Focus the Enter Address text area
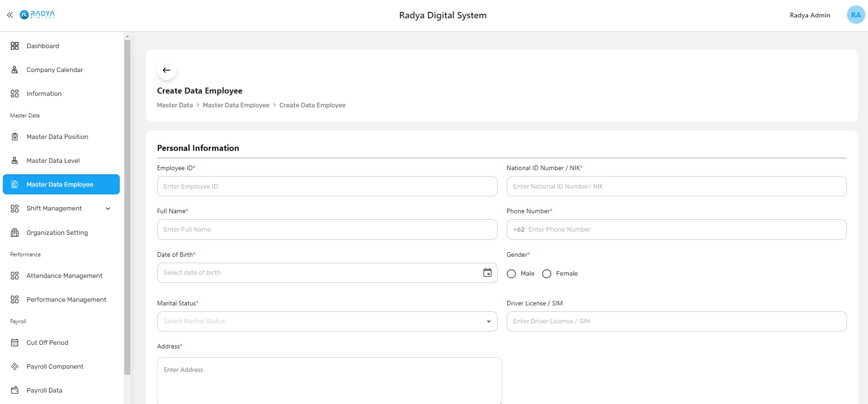868x404 pixels. coord(329,381)
